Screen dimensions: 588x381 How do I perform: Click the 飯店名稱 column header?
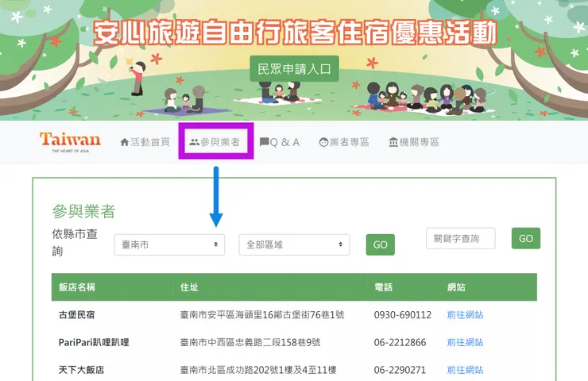(77, 287)
